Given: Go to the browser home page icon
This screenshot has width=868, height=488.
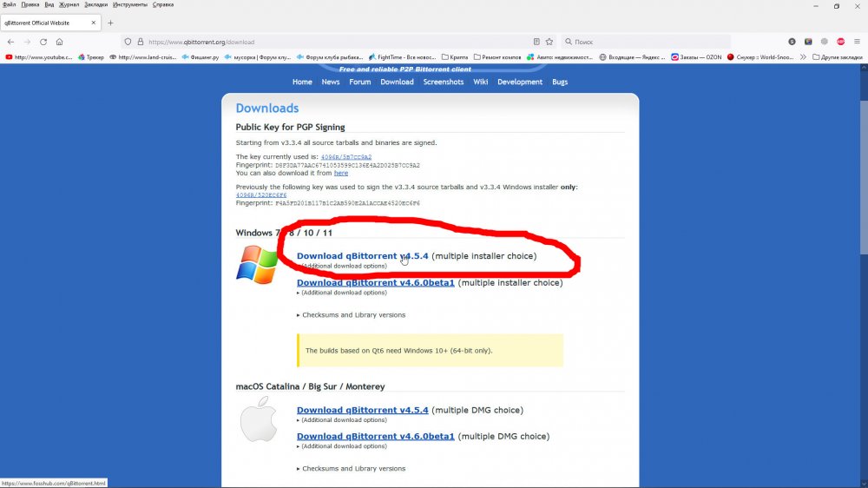Looking at the screenshot, I should tap(59, 42).
